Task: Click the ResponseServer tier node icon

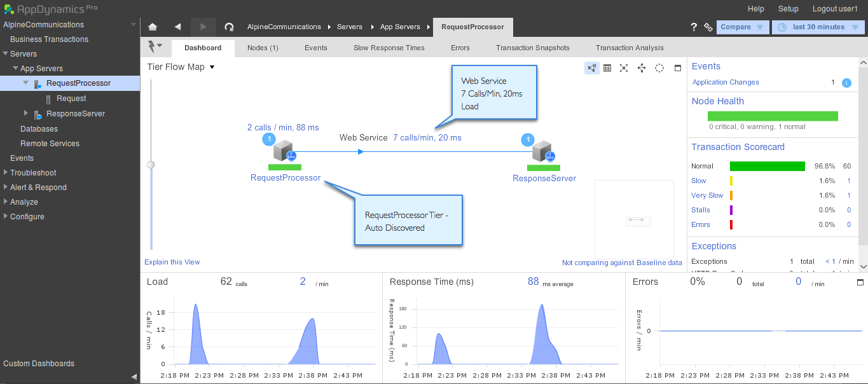Action: (544, 152)
